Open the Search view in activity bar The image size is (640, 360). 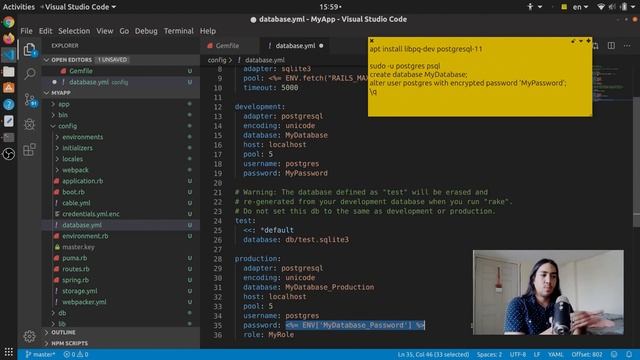click(29, 74)
